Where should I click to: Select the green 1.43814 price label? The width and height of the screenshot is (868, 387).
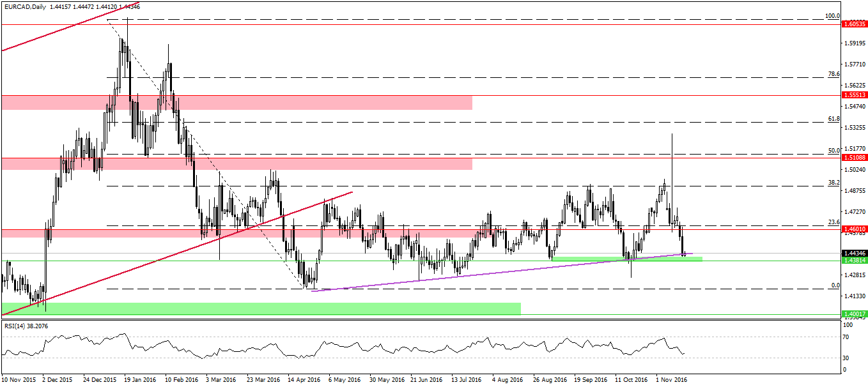[x=854, y=261]
